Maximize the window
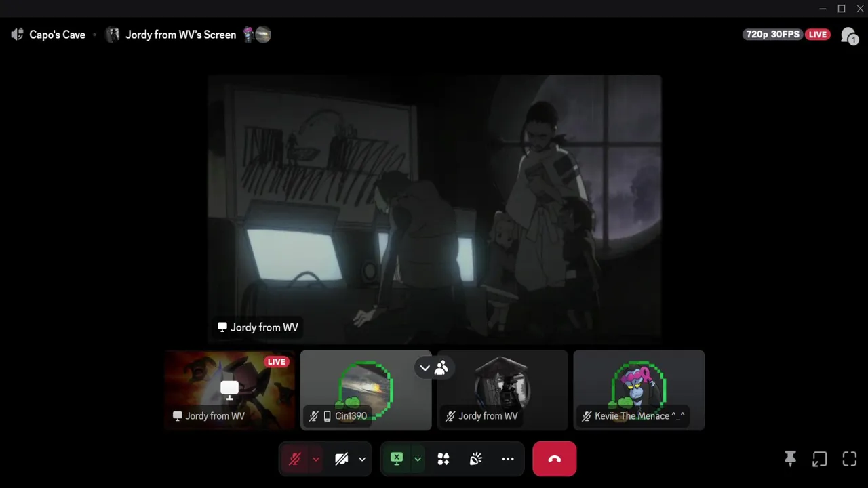 point(842,9)
